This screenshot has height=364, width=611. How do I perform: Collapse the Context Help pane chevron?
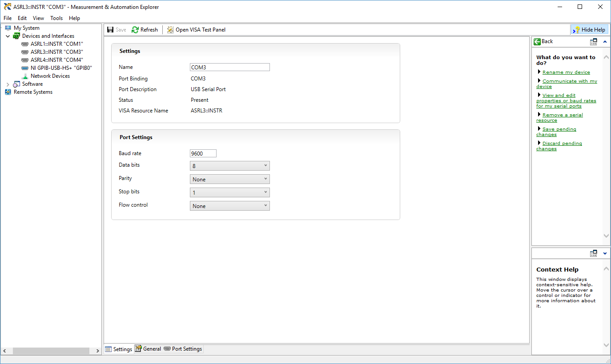pyautogui.click(x=605, y=253)
